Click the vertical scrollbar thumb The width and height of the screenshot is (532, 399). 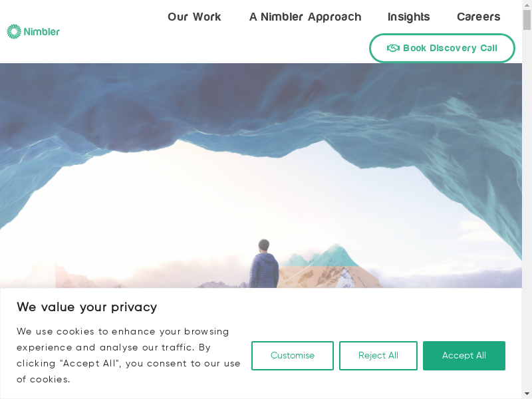click(x=527, y=20)
